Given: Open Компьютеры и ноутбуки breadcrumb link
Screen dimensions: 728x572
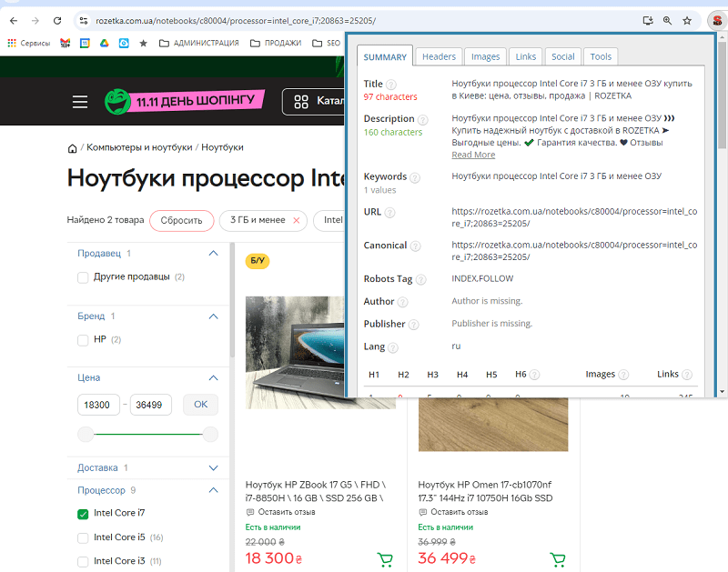Looking at the screenshot, I should (x=139, y=147).
